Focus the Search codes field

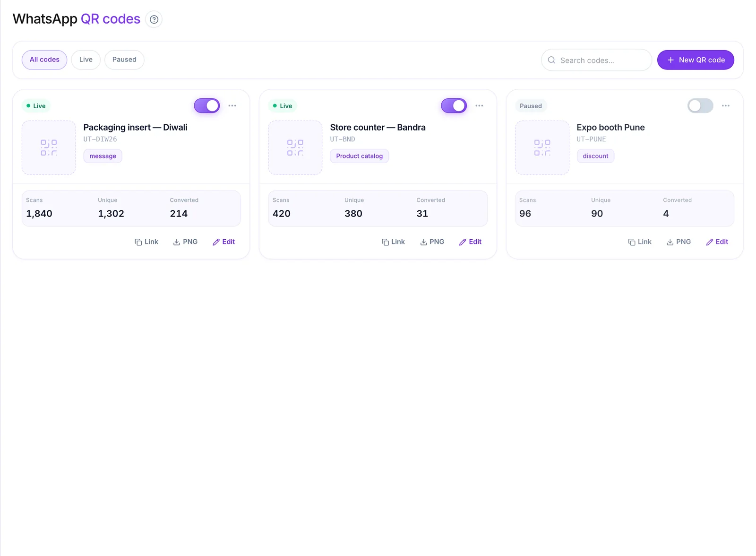(x=596, y=60)
